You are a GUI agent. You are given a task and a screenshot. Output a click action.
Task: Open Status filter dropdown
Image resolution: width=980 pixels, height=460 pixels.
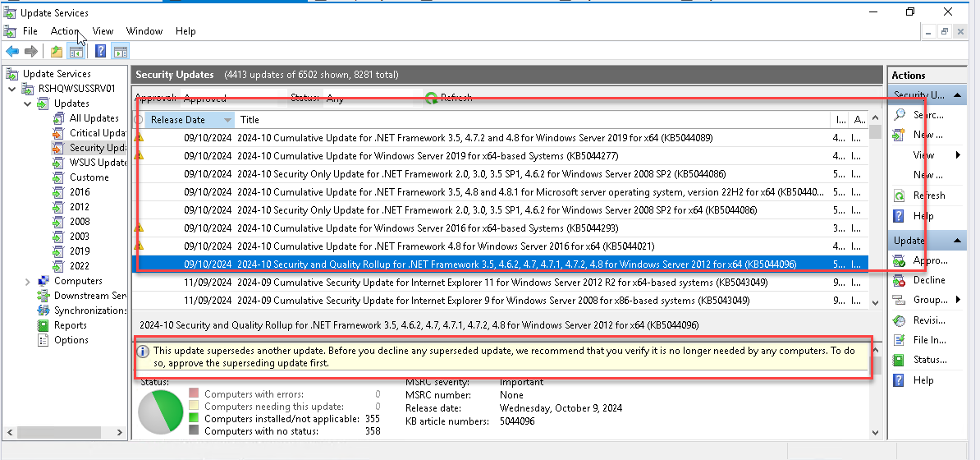click(372, 99)
